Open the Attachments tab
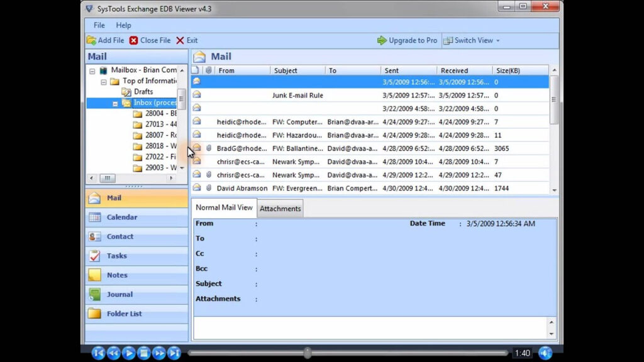Image resolution: width=644 pixels, height=362 pixels. coord(280,209)
